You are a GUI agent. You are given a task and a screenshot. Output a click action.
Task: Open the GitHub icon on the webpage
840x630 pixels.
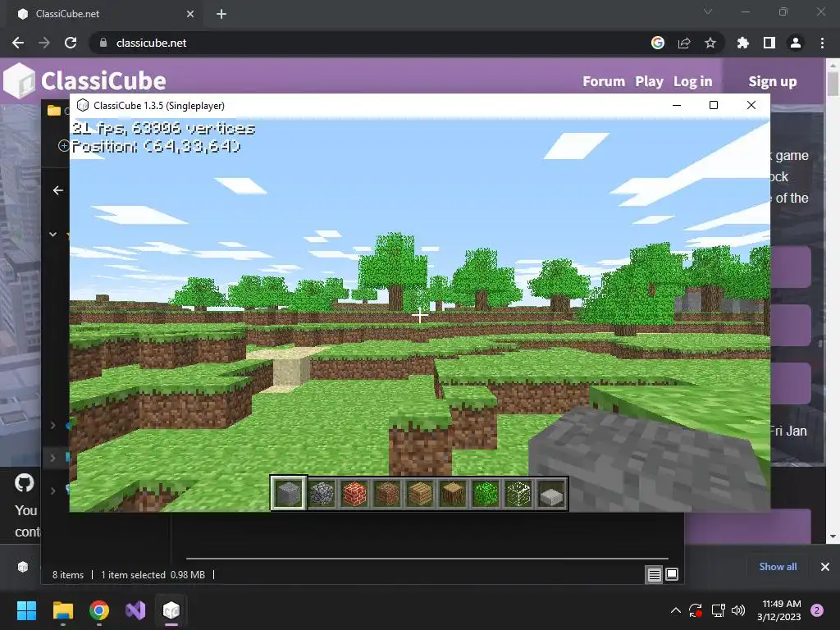coord(24,482)
